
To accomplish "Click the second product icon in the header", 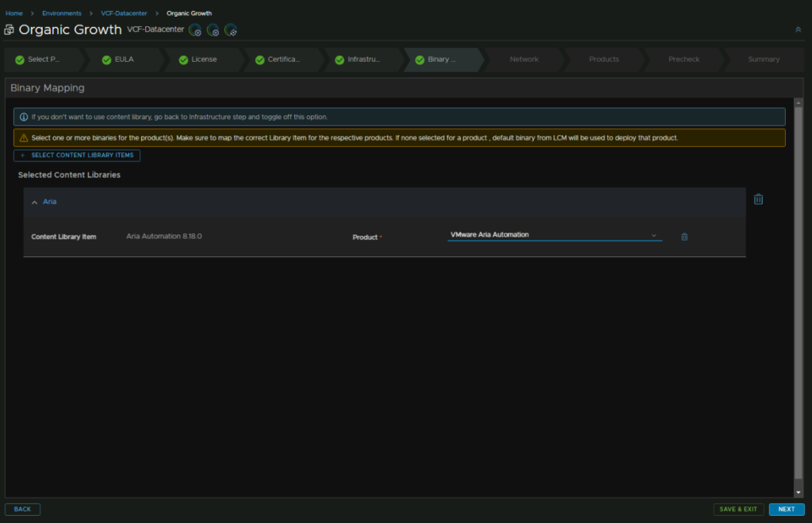I will (213, 30).
